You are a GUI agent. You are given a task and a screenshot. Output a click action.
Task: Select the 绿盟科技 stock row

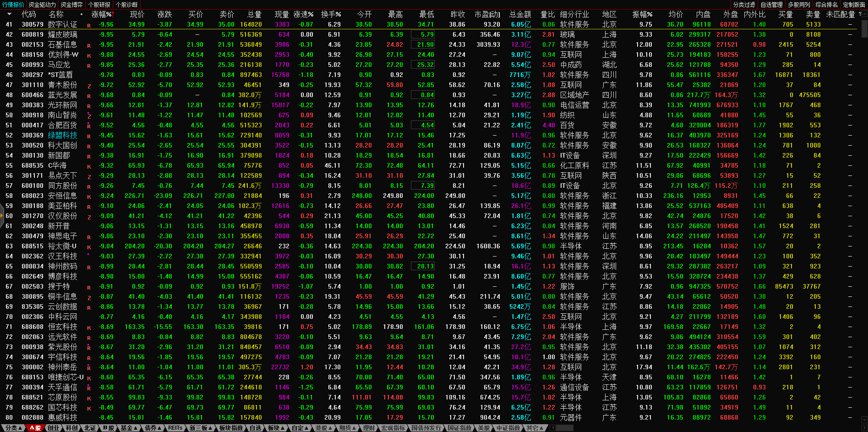coord(63,136)
